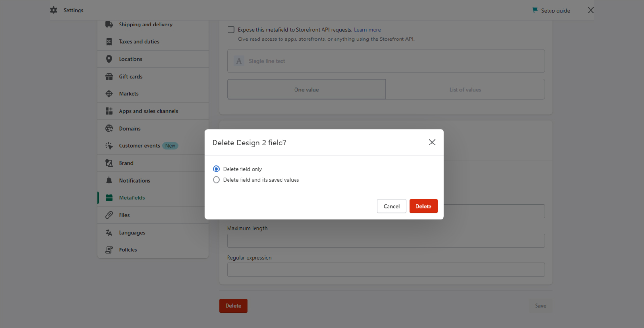Click the Notifications bell icon
Viewport: 644px width, 328px height.
point(109,181)
